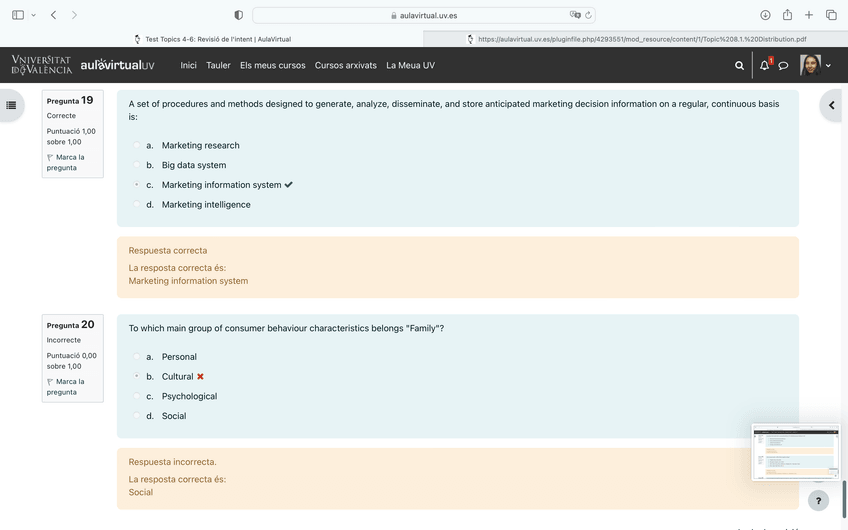Select radio option a. Marketing research
Screen dimensions: 848x530
137,146
